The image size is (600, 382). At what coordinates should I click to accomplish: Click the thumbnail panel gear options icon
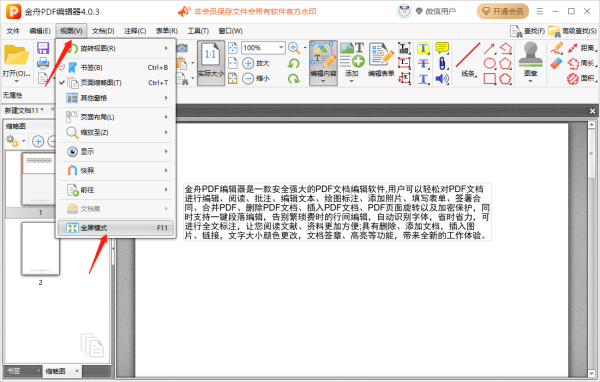(x=12, y=141)
